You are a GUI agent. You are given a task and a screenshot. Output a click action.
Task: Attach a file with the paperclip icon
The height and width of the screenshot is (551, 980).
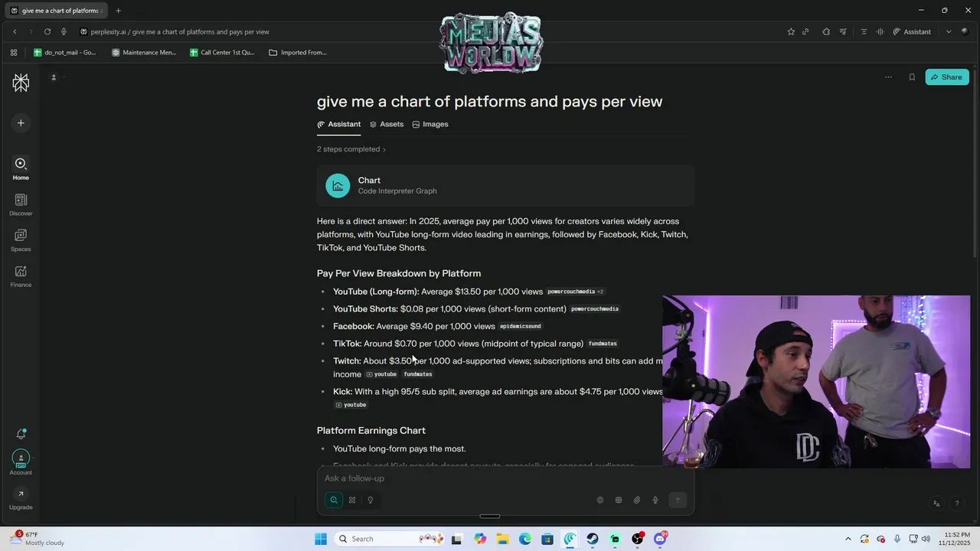[637, 500]
